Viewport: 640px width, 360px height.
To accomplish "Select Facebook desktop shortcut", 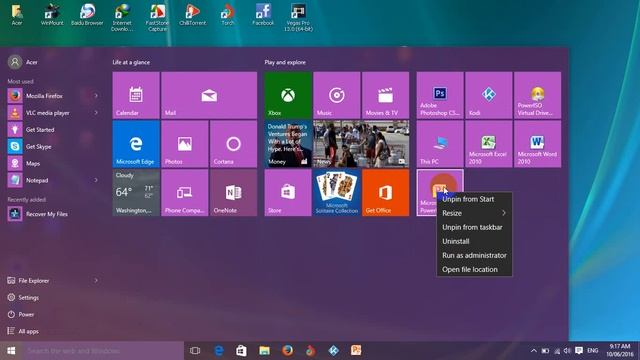I will click(263, 16).
